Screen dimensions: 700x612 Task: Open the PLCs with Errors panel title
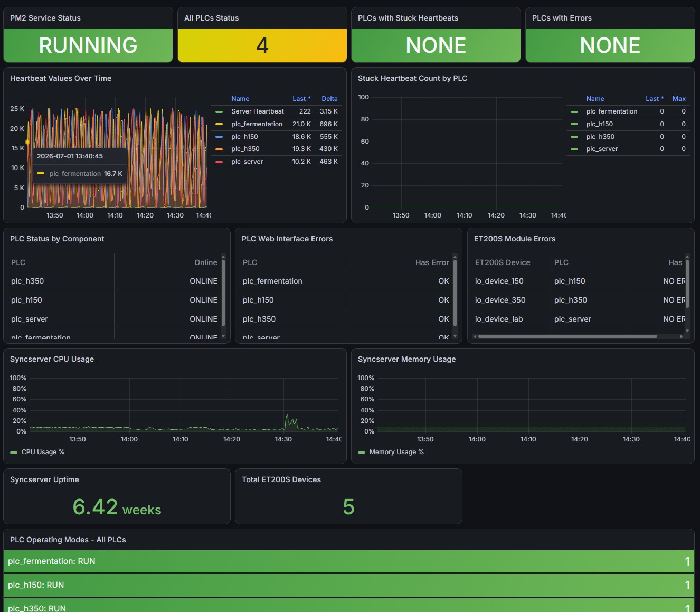pos(562,18)
